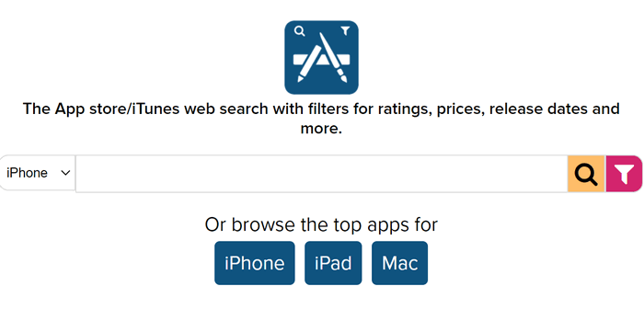Click the pencil shape in the logo
The height and width of the screenshot is (332, 644).
click(309, 64)
